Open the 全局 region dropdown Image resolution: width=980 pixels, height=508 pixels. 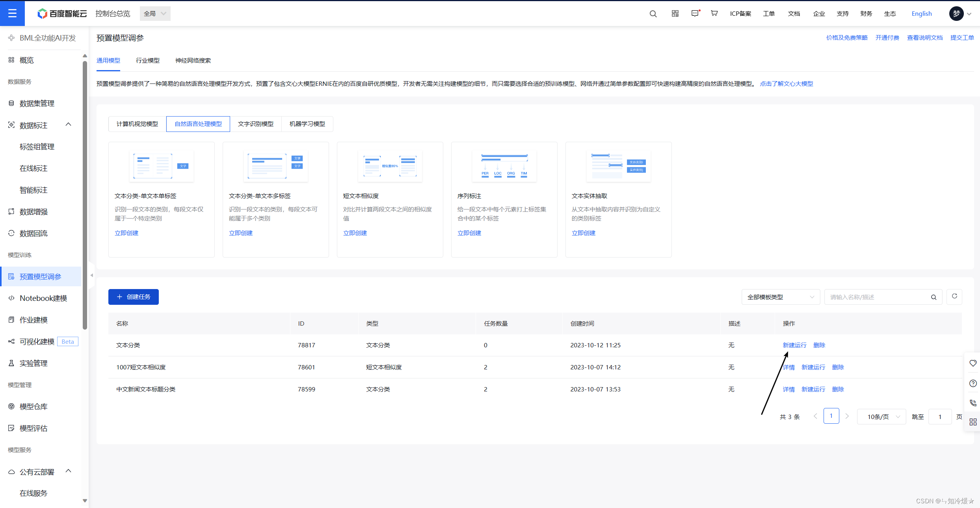click(155, 13)
